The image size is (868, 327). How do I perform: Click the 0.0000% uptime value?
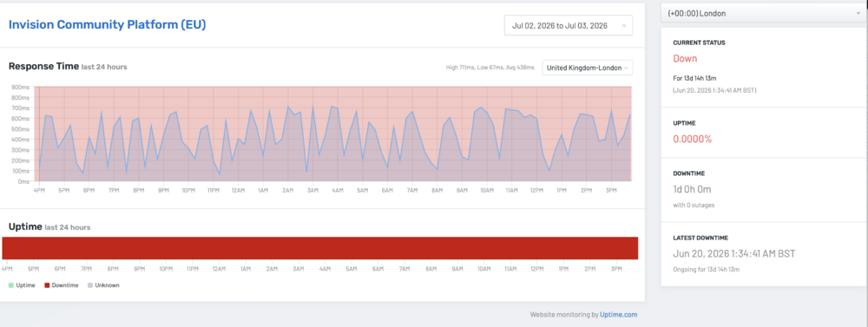coord(693,139)
